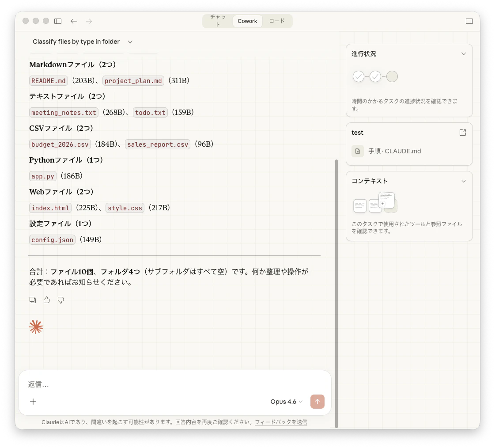Switch to the チャット tab
Screen dimensions: 495x448
coord(218,21)
